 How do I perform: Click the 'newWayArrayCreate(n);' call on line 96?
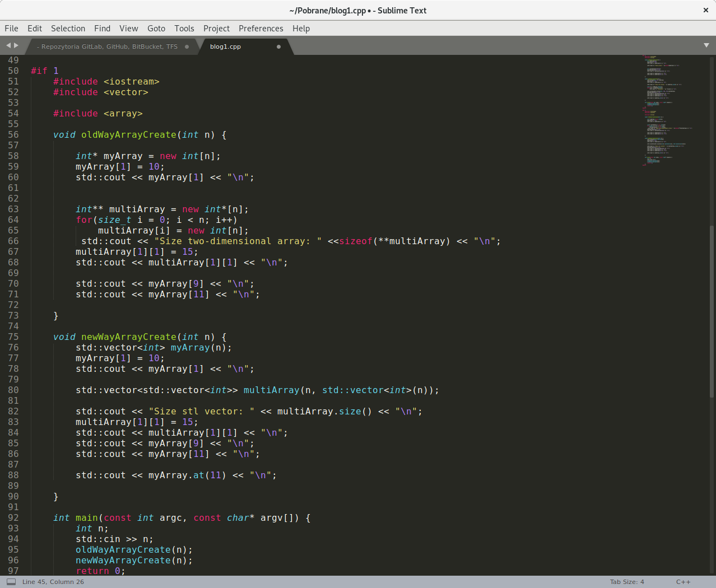point(134,560)
